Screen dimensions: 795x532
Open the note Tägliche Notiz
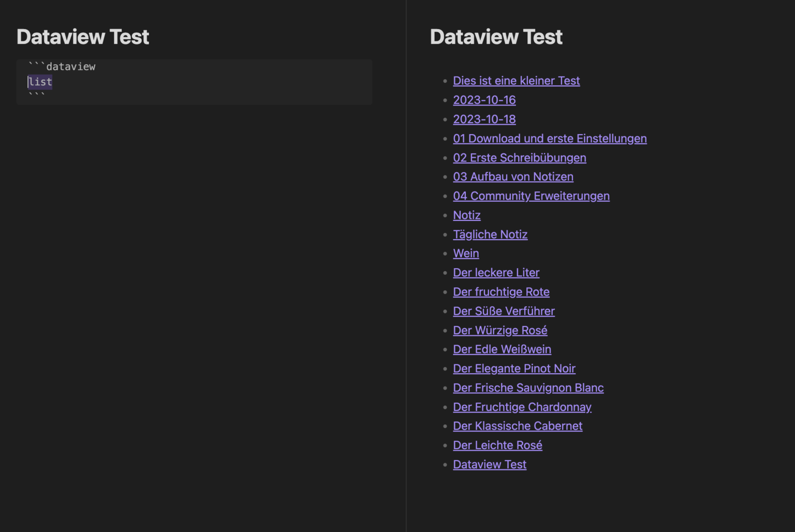tap(490, 234)
